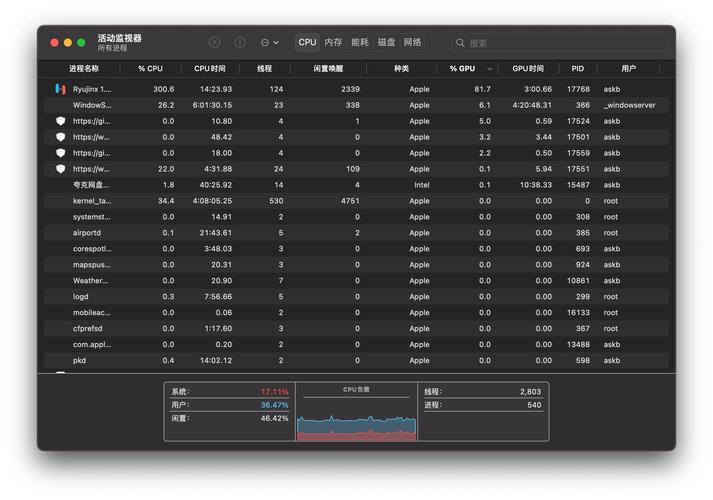
Task: Click the 活动监视器 window title
Action: click(x=120, y=38)
